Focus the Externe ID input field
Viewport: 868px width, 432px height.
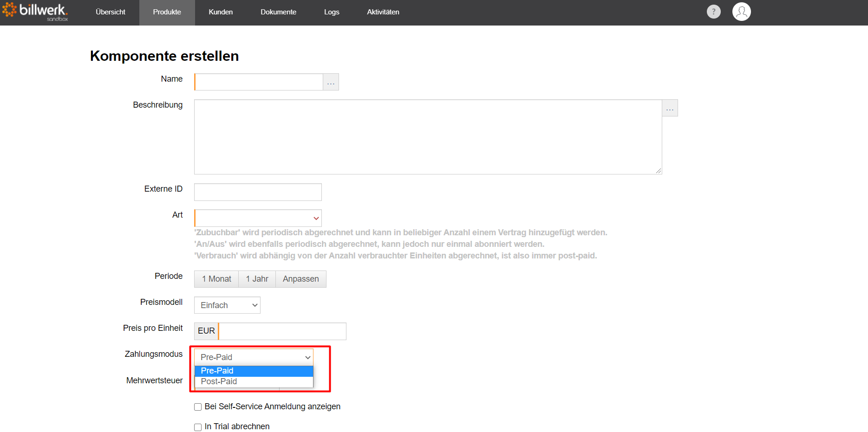pyautogui.click(x=258, y=192)
